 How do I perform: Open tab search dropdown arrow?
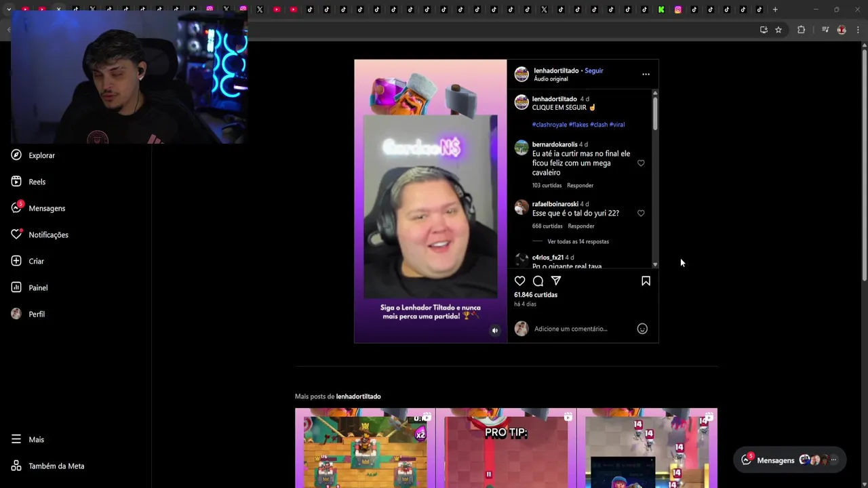click(9, 9)
